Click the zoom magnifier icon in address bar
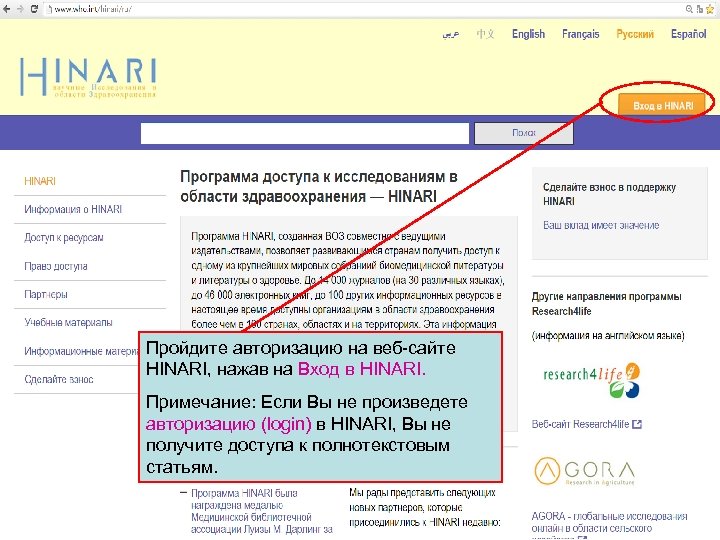The width and height of the screenshot is (720, 540). [689, 9]
